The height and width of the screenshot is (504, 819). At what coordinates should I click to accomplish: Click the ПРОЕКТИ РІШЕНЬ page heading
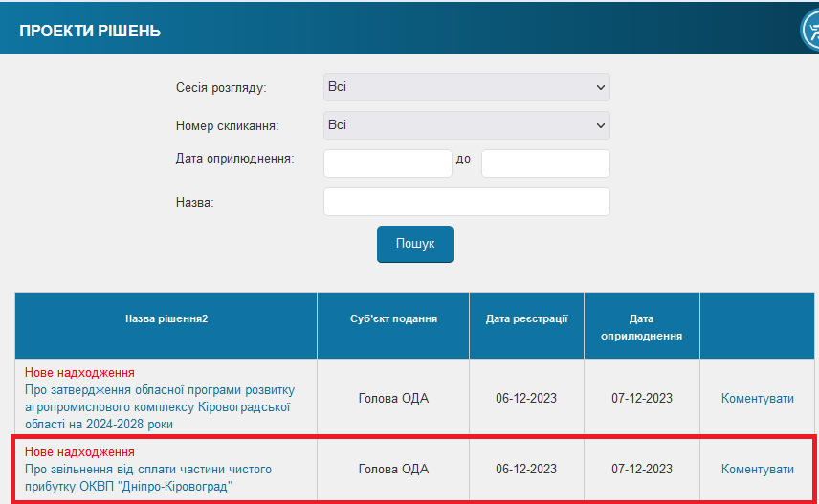pyautogui.click(x=90, y=31)
